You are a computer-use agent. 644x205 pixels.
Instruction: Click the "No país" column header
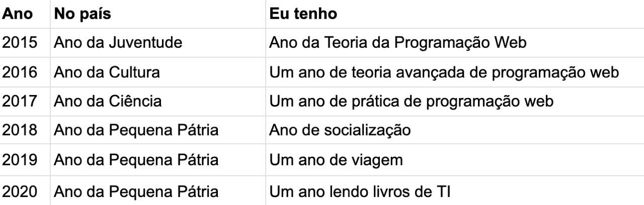tap(83, 14)
